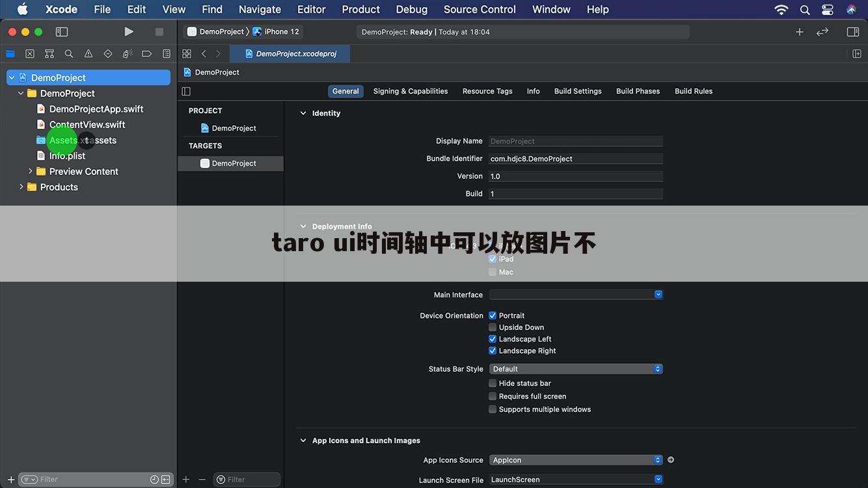
Task: Open the Debug navigator
Action: [x=128, y=53]
